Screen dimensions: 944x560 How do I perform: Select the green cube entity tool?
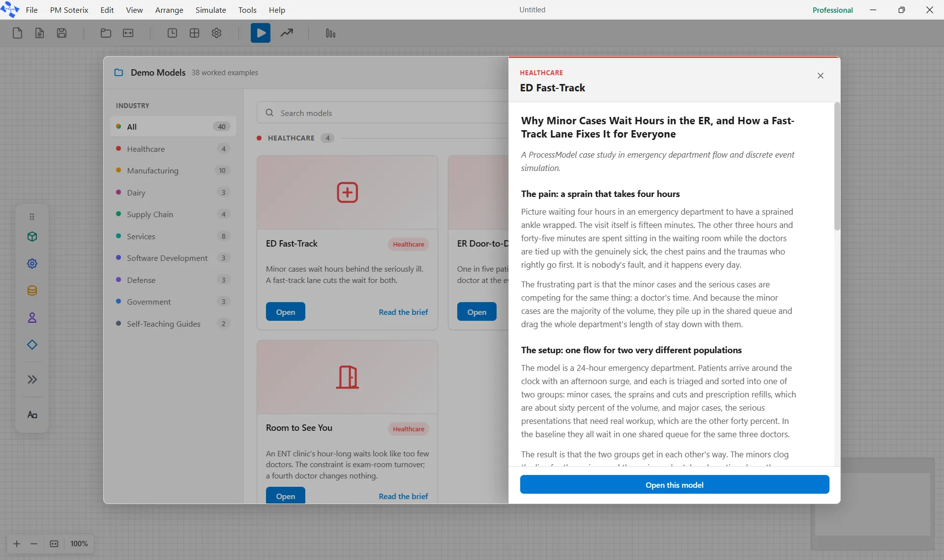click(32, 237)
